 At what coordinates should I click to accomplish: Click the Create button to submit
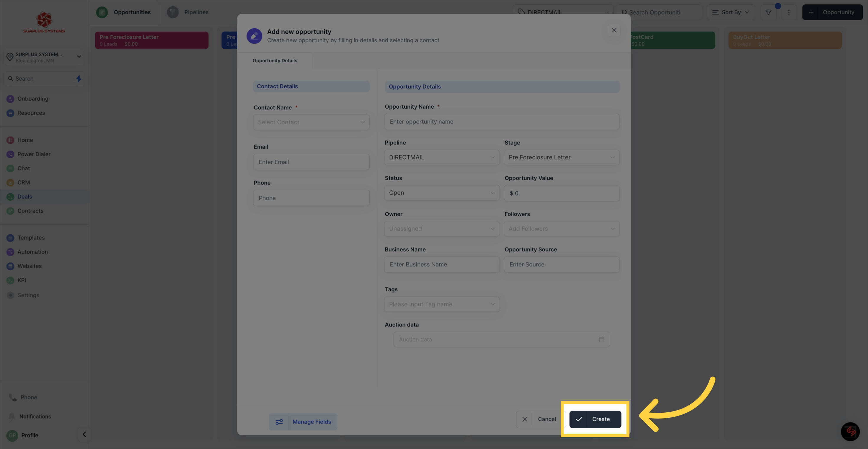[595, 419]
